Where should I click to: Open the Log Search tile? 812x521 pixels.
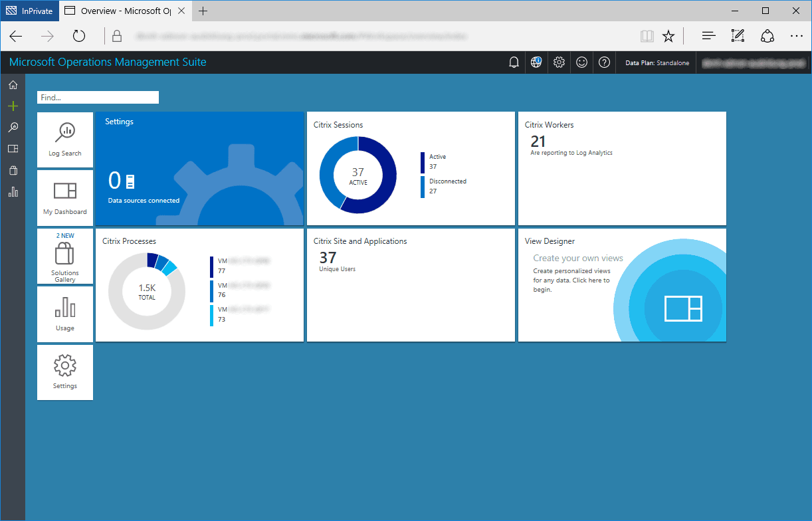(65, 140)
